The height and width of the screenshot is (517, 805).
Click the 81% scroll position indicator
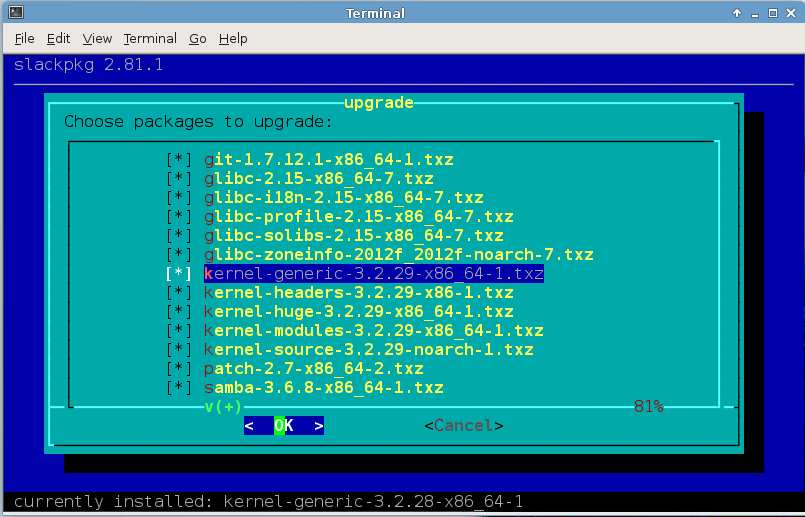pyautogui.click(x=648, y=407)
